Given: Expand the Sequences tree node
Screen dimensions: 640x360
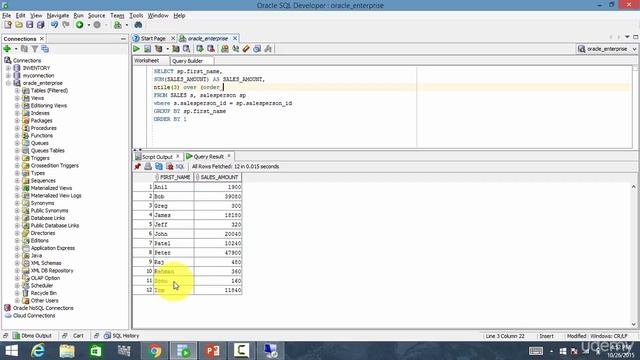Looking at the screenshot, I should (17, 180).
